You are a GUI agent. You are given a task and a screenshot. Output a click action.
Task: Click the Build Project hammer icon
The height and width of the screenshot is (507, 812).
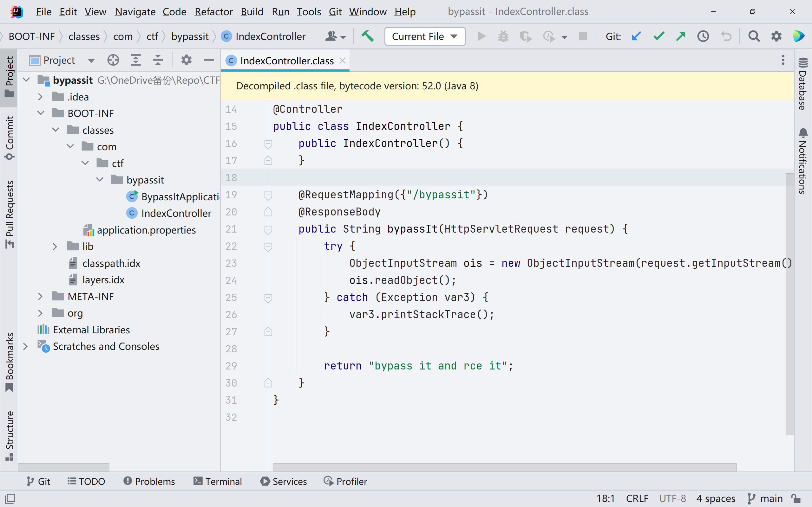(x=367, y=36)
